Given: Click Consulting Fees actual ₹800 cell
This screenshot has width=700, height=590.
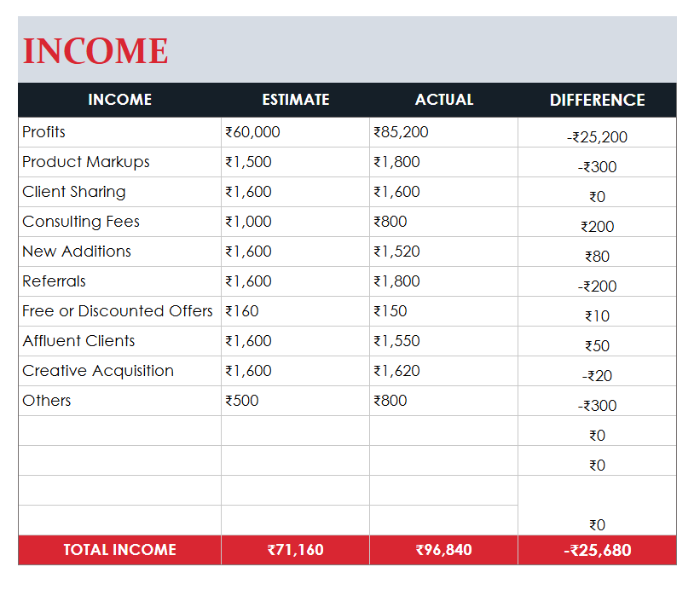Looking at the screenshot, I should (390, 222).
